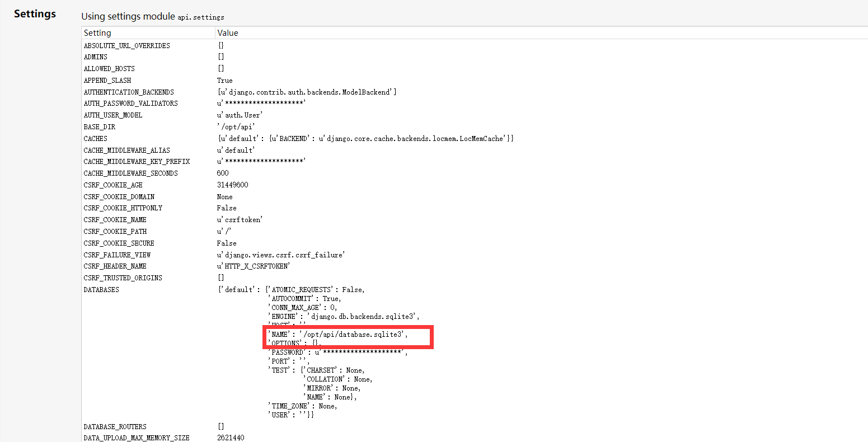Click 'Using settings module api.settings' line
Screen dimensions: 868x442
click(153, 17)
